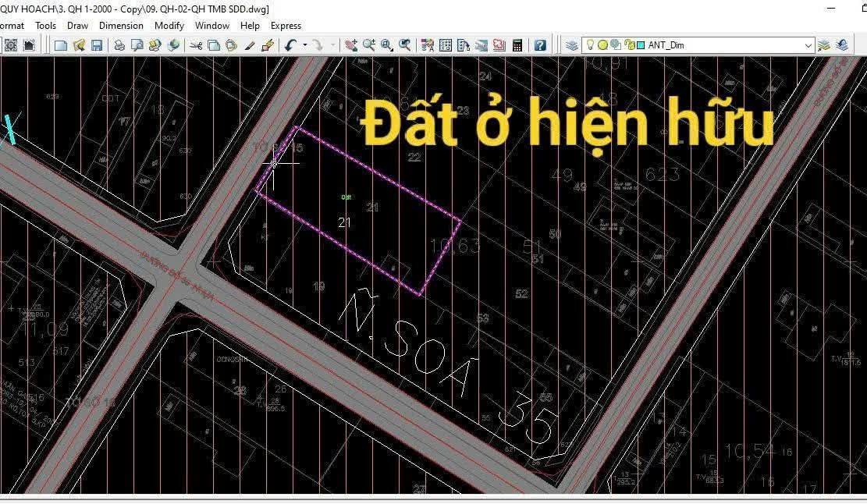The image size is (867, 504).
Task: Open the Express menu
Action: [x=286, y=26]
